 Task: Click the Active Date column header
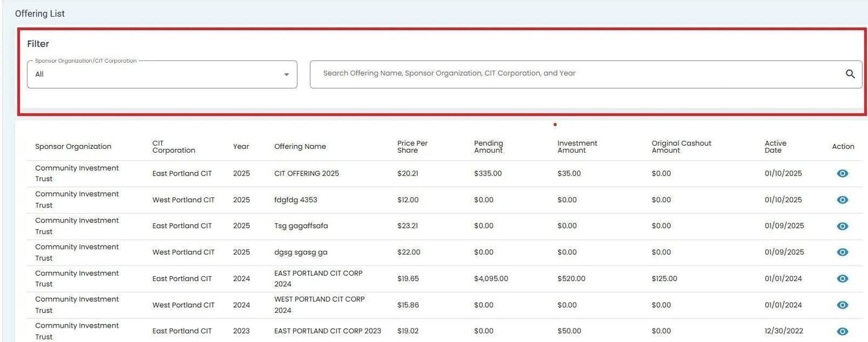[x=775, y=146]
